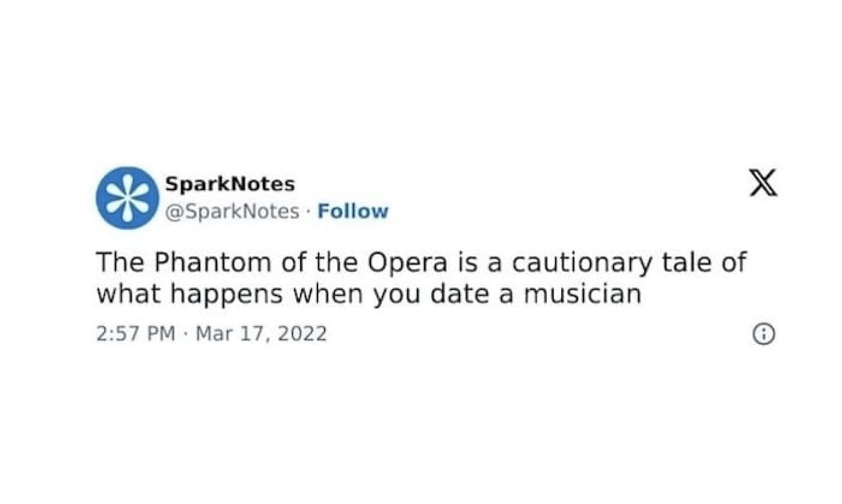This screenshot has width=842, height=504.
Task: Follow the SparkNotes account
Action: click(354, 211)
